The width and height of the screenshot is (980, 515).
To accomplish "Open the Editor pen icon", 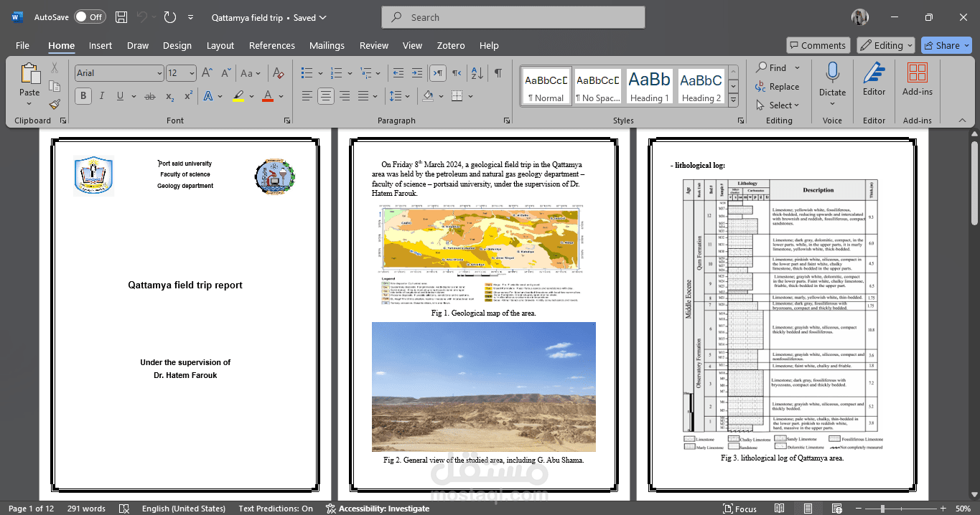I will coord(874,79).
